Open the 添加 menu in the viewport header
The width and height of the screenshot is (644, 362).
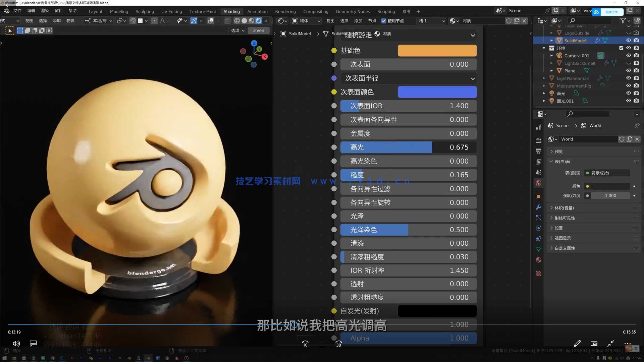tap(56, 21)
